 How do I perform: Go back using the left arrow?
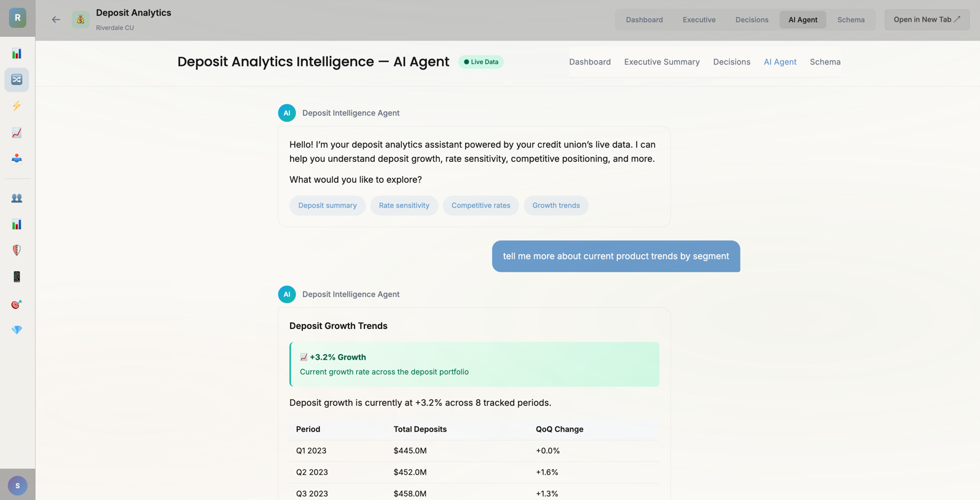(56, 20)
